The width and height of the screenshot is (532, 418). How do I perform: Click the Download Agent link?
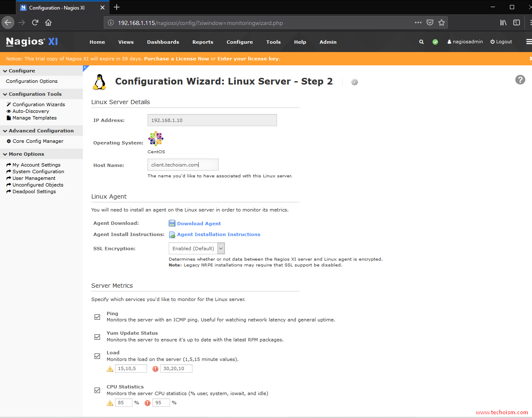(199, 224)
